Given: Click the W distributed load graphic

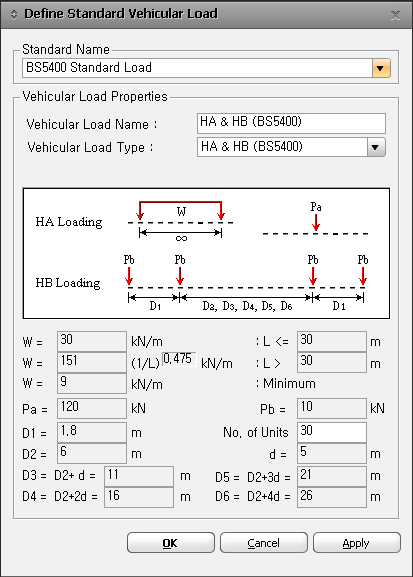Looking at the screenshot, I should (180, 210).
